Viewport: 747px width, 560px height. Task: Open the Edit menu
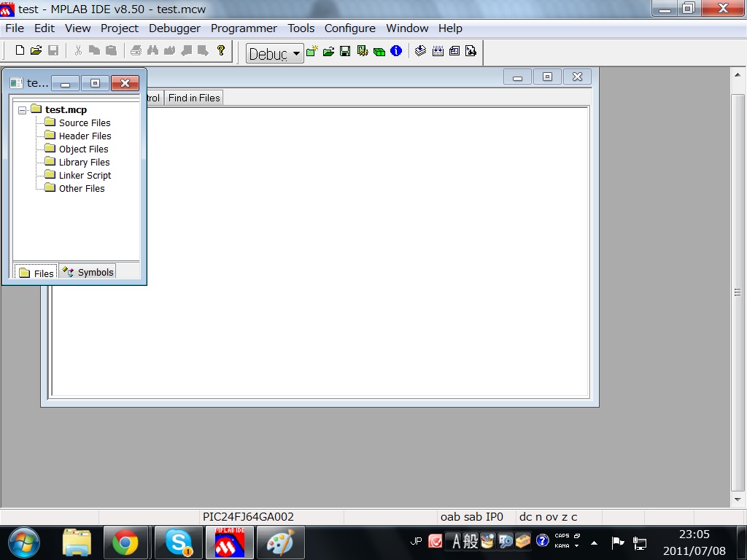point(44,28)
